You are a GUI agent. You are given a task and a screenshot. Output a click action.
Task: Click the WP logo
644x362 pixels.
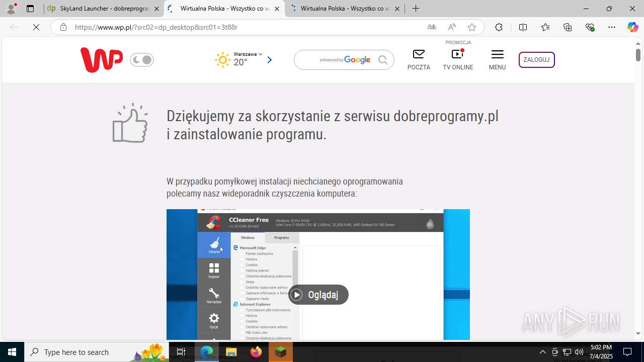click(x=101, y=60)
